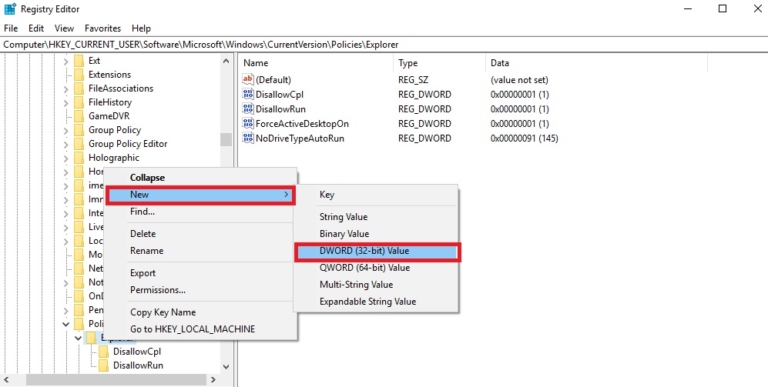Click the DisallowCpl DWORD value icon

tap(248, 94)
